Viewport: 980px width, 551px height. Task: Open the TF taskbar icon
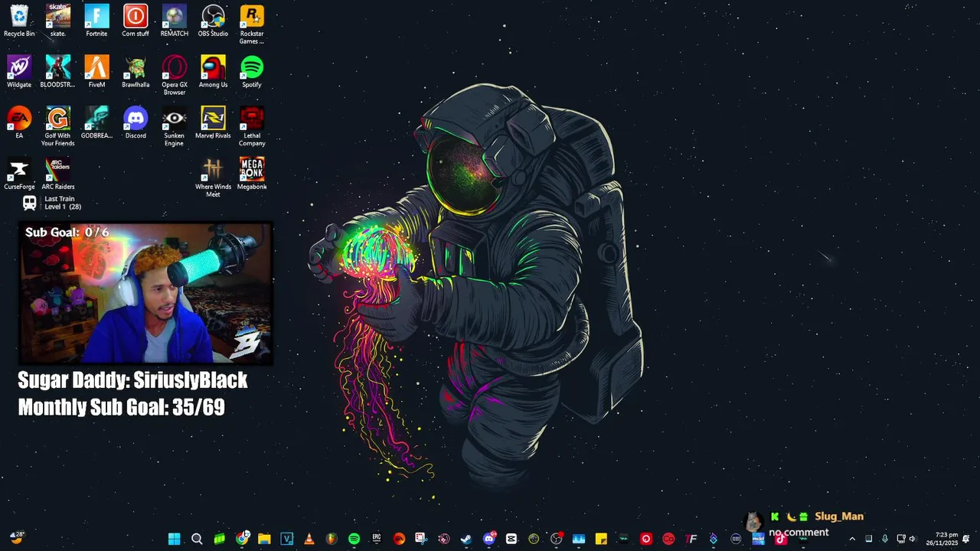(691, 539)
